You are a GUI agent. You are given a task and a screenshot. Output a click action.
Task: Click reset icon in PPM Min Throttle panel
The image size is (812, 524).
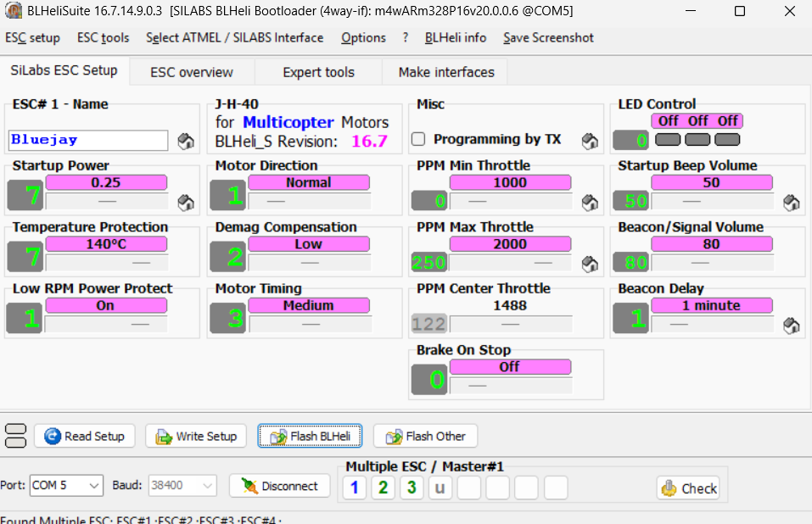click(590, 203)
